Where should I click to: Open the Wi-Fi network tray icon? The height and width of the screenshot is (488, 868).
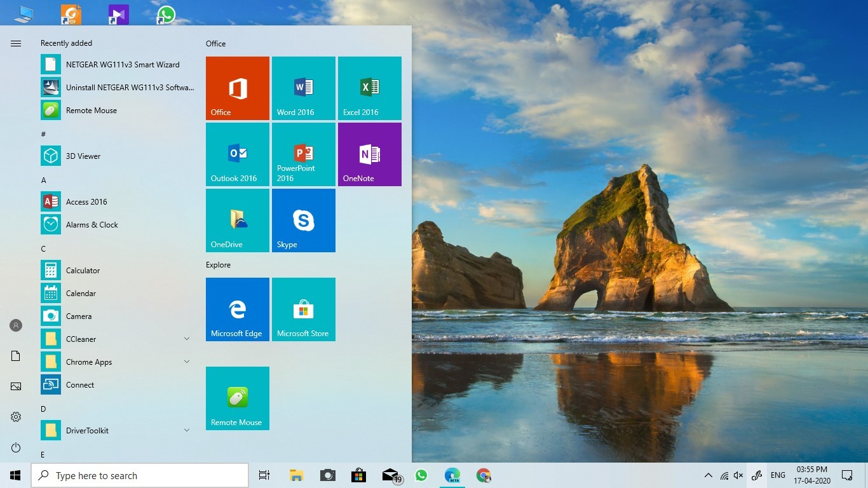[x=724, y=475]
